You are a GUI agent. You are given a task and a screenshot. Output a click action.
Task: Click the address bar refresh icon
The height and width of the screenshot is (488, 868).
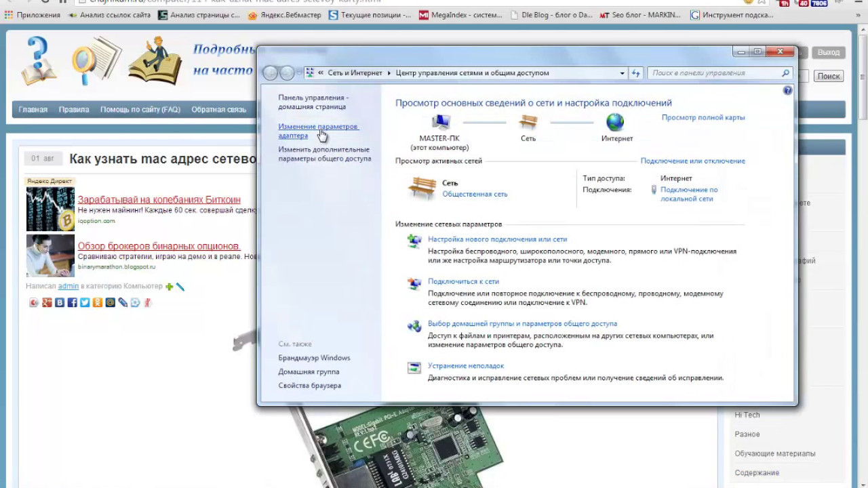tap(635, 73)
